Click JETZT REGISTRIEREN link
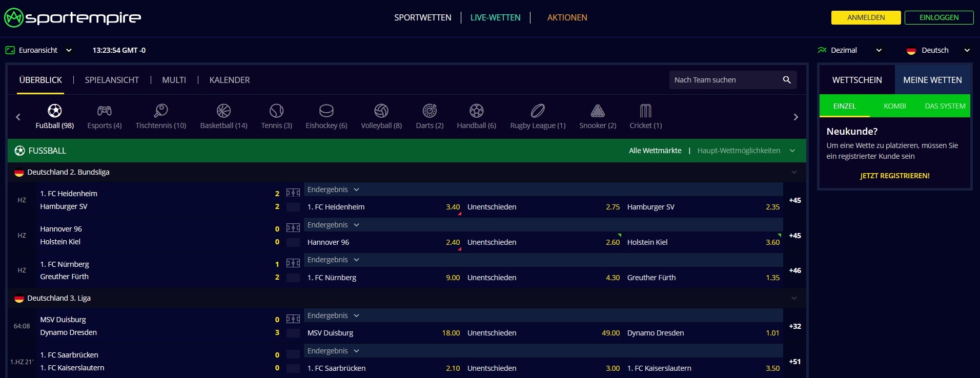This screenshot has width=980, height=378. (895, 176)
